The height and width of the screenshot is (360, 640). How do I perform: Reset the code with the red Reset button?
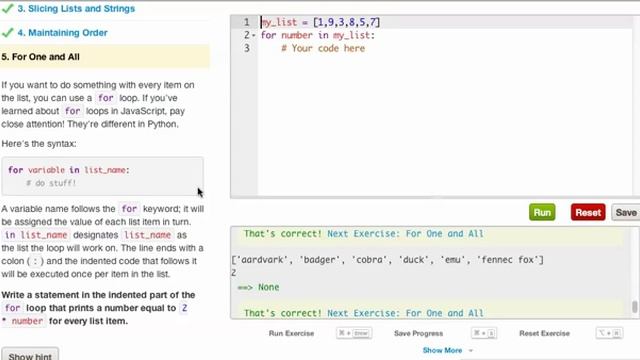click(588, 212)
